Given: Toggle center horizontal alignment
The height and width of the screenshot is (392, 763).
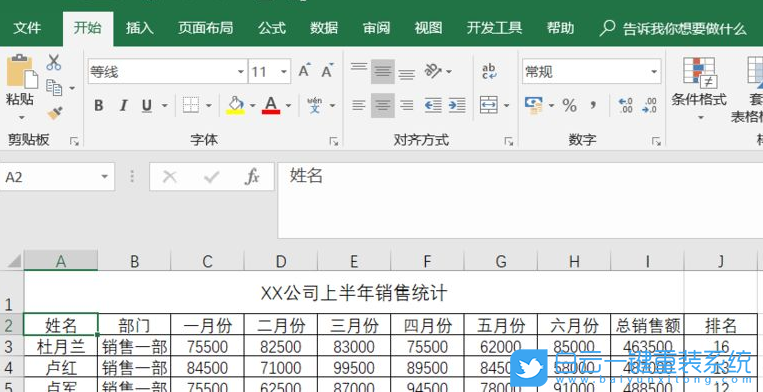Looking at the screenshot, I should point(383,105).
